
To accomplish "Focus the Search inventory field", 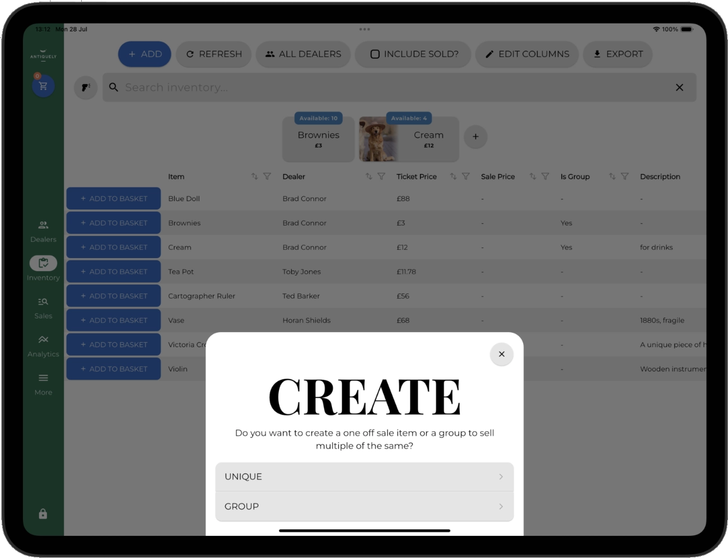I will click(399, 87).
